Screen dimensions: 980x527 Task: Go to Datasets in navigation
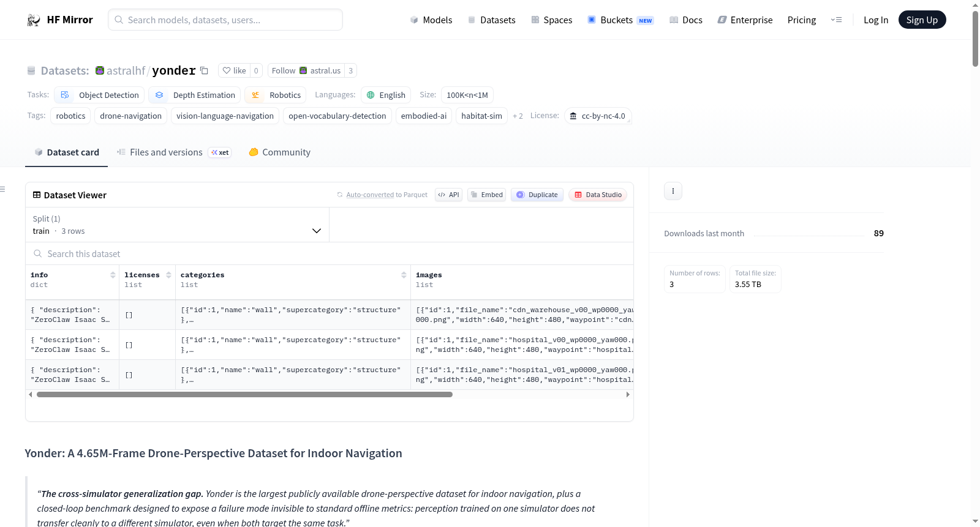click(x=491, y=20)
